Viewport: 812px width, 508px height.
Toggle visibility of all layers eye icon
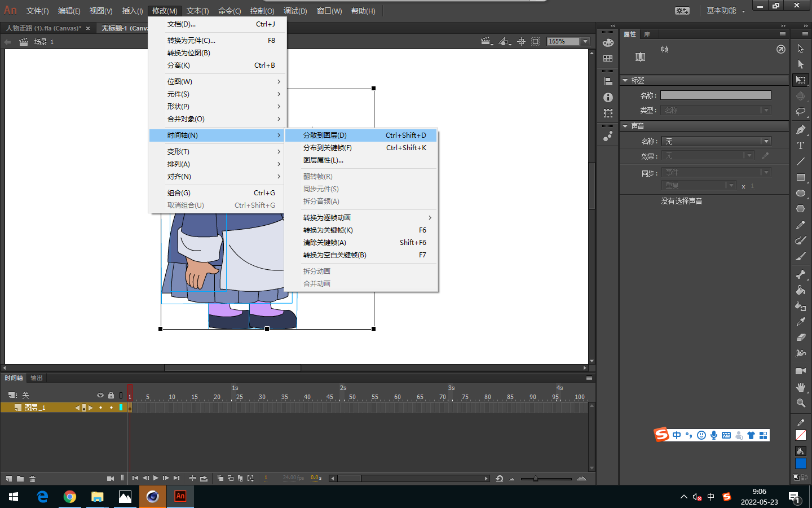pos(100,395)
